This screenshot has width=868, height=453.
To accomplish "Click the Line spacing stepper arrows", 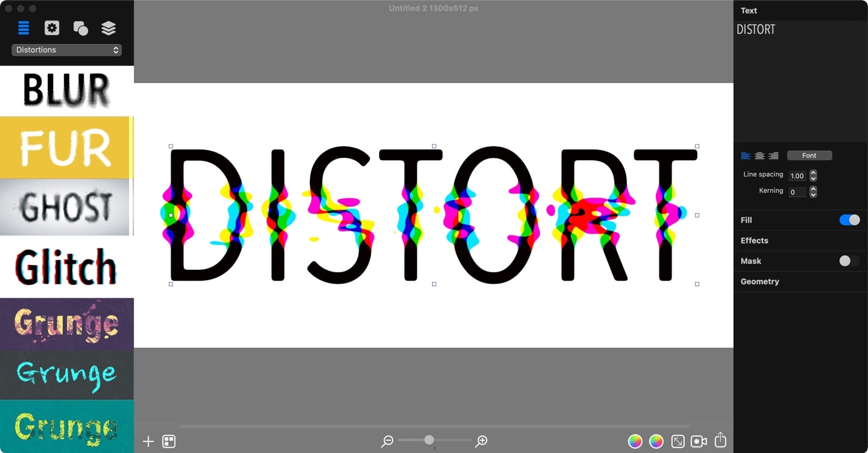I will pos(813,176).
